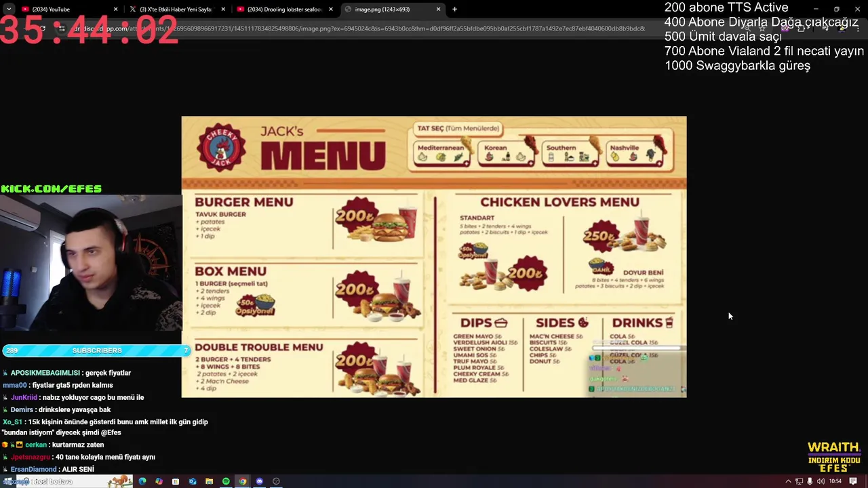Click the YouTube favicon on first tab
This screenshot has width=868, height=488.
[25, 9]
